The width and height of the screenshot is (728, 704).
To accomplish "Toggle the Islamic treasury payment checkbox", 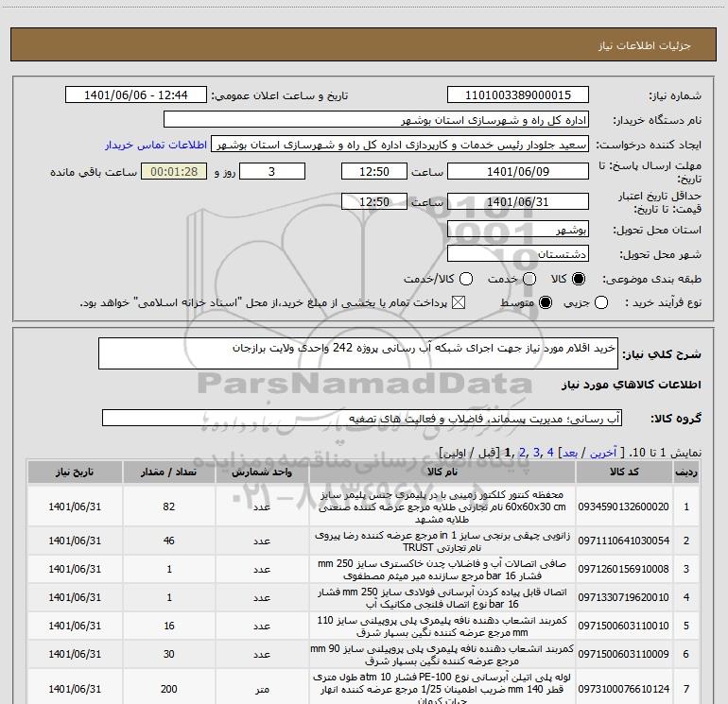I will tap(459, 302).
